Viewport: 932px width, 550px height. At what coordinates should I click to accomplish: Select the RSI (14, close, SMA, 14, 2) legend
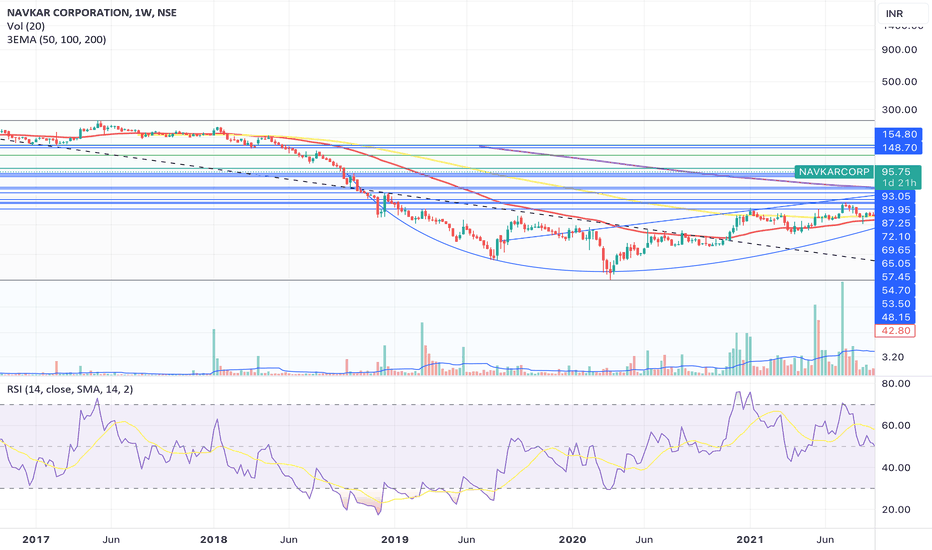point(70,389)
